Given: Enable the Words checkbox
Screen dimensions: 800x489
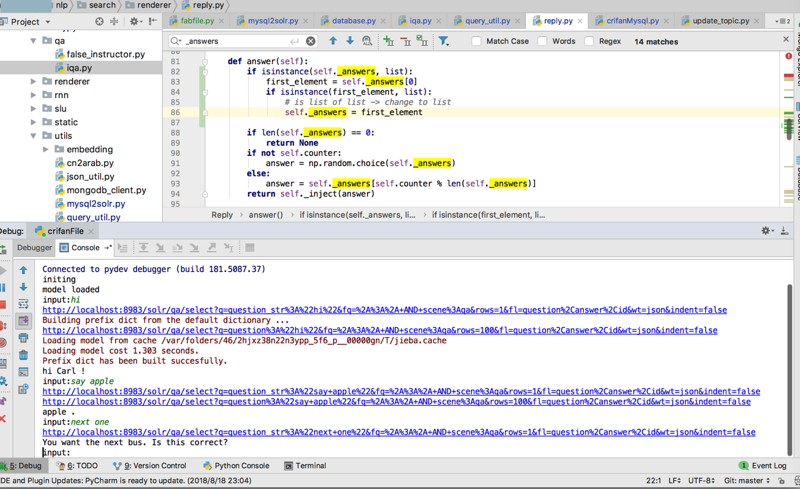Looking at the screenshot, I should [x=542, y=41].
